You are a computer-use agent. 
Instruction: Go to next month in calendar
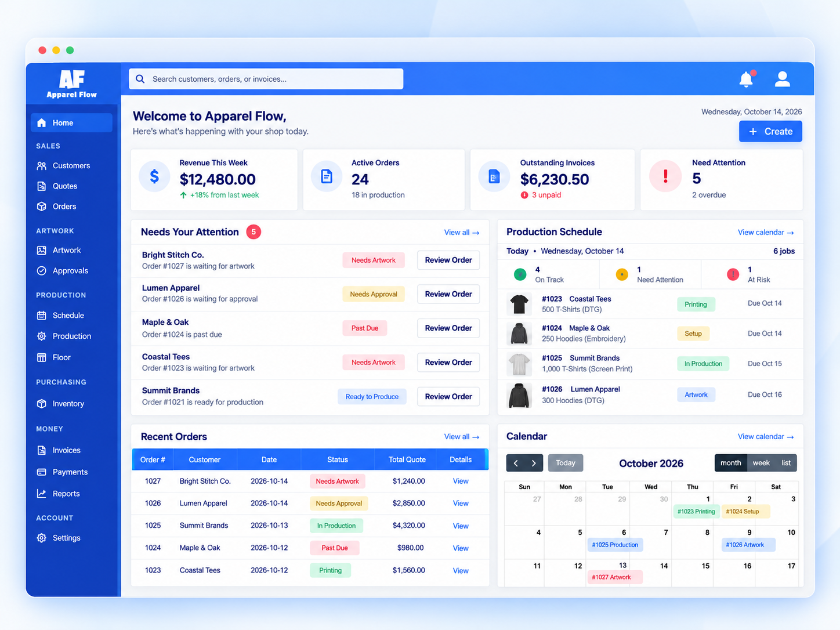point(534,463)
